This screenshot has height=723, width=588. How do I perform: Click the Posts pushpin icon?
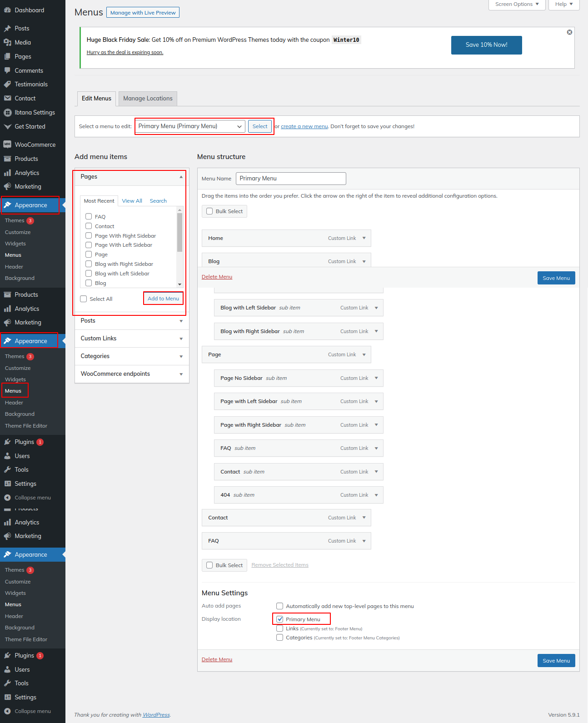pos(7,28)
